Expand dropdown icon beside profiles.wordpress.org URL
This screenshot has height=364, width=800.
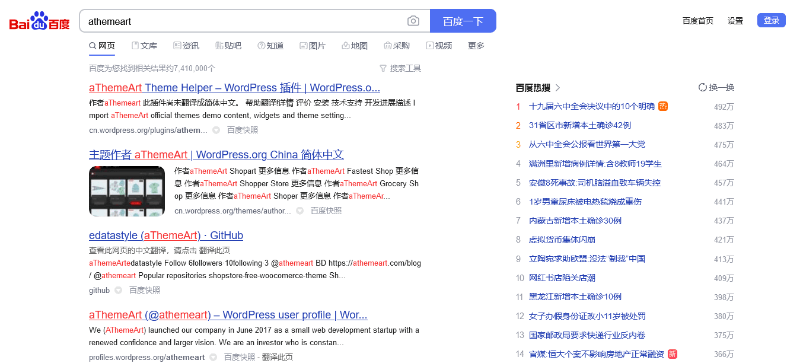[213, 357]
